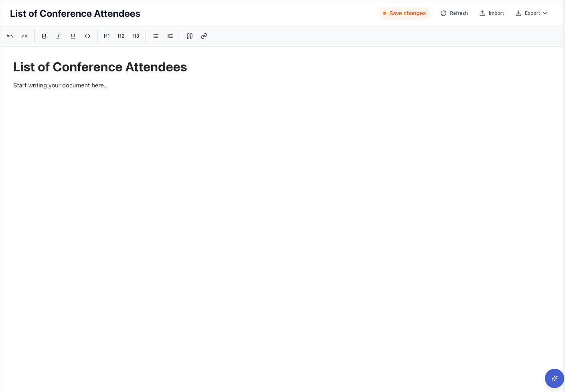This screenshot has width=565, height=392.
Task: Redo the last undone action
Action: point(24,36)
